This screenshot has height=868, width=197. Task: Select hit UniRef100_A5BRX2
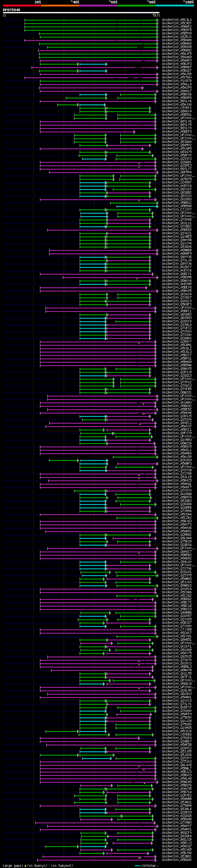coord(177,203)
